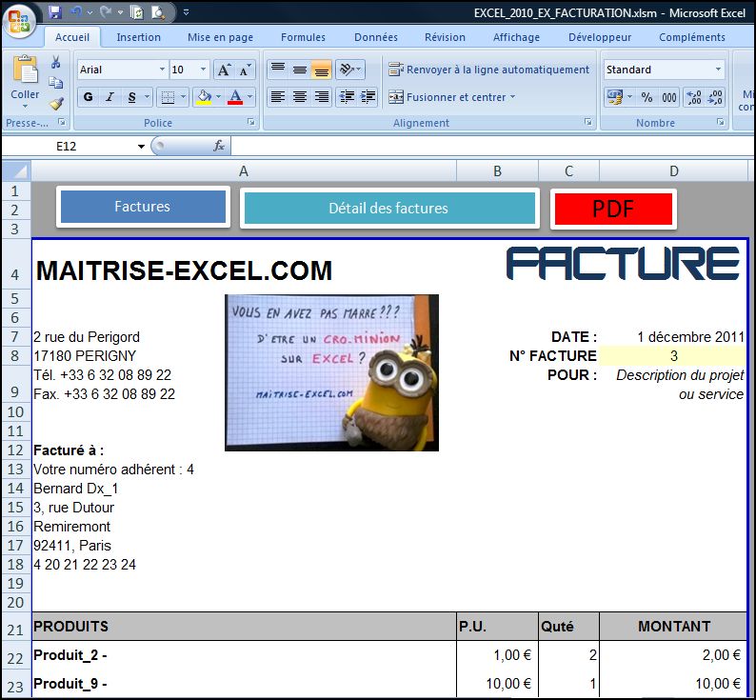Save the workbook with quick access floppy icon
The image size is (756, 700).
pos(55,13)
